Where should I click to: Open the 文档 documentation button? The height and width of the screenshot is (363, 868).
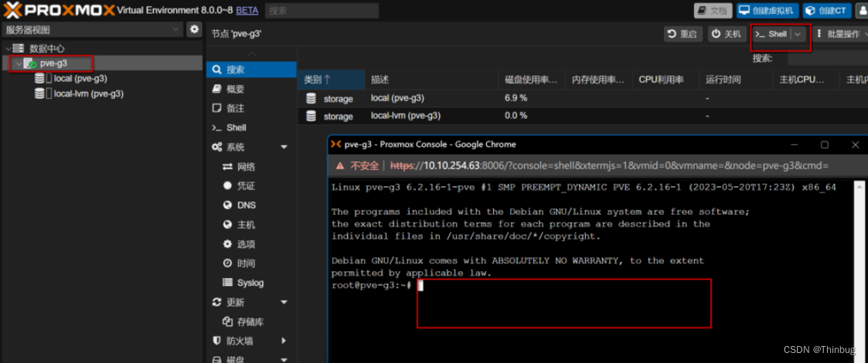tap(713, 11)
